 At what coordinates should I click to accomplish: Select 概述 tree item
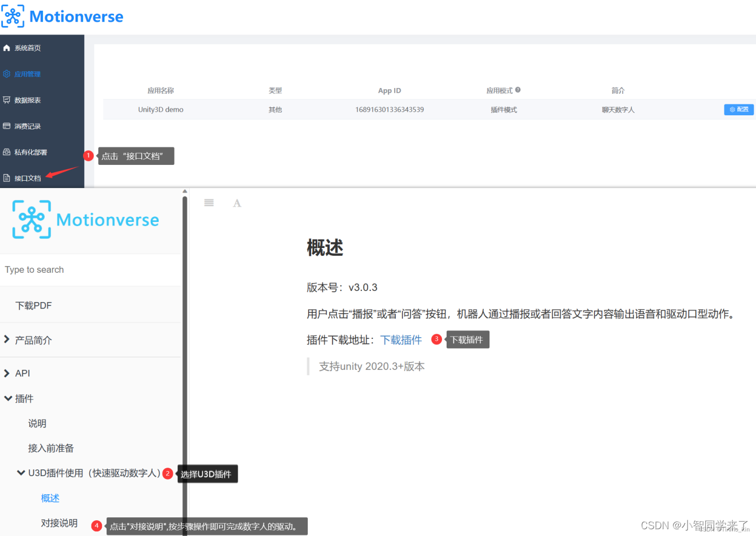pyautogui.click(x=50, y=498)
